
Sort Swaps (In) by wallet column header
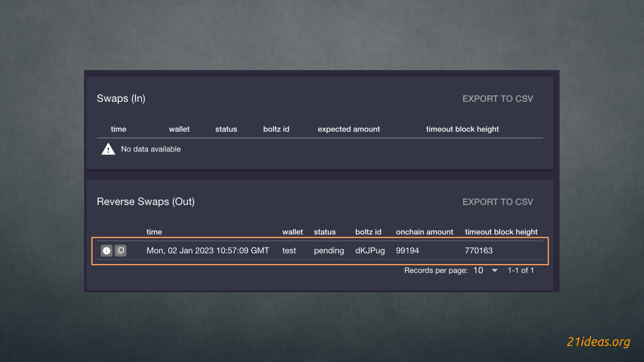(179, 129)
